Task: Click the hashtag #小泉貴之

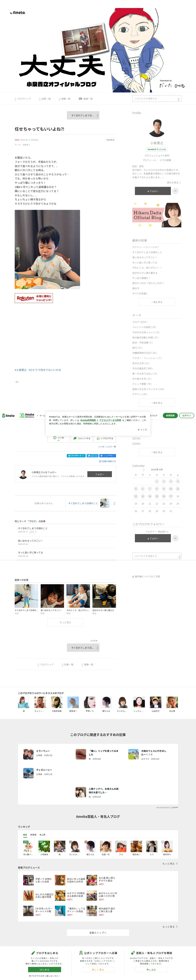Action: point(21,370)
